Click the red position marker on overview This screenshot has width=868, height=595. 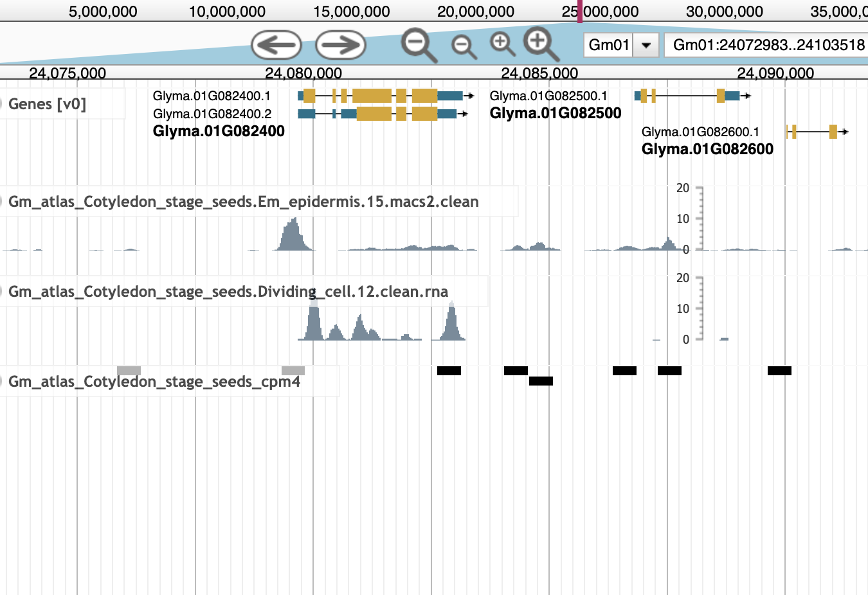point(580,11)
